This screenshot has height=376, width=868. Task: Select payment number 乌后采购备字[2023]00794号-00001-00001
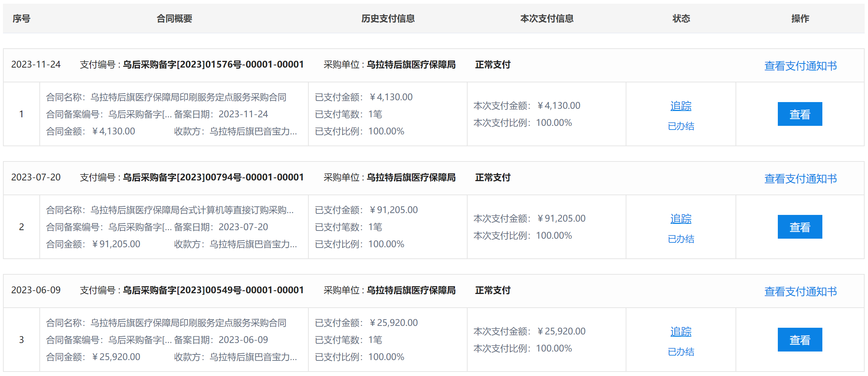coord(213,177)
